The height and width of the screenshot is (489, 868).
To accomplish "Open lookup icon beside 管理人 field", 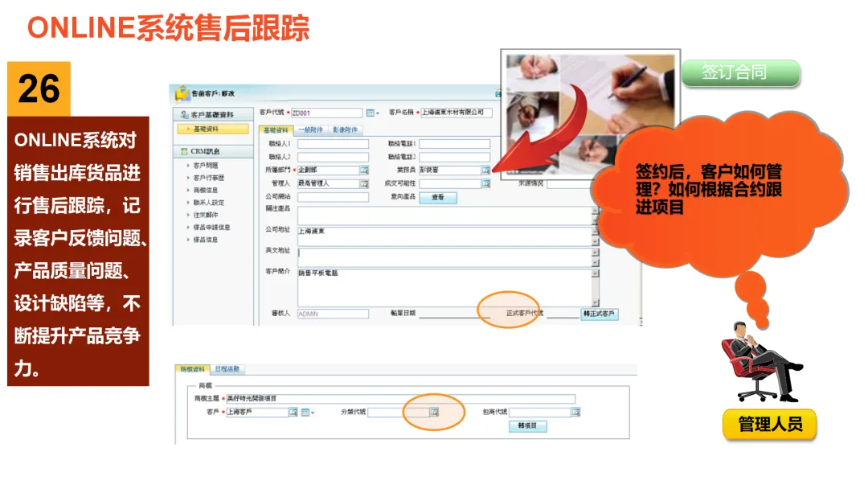I will [364, 183].
